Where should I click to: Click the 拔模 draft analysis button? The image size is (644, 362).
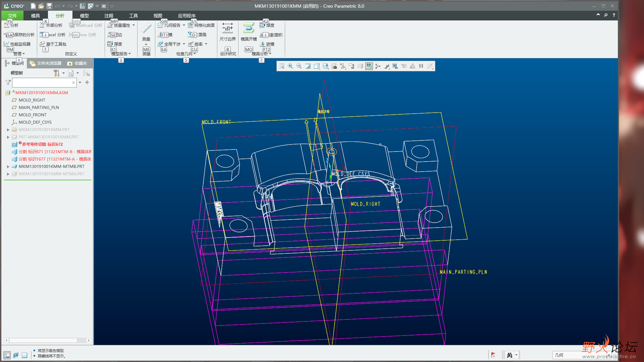[x=267, y=44]
